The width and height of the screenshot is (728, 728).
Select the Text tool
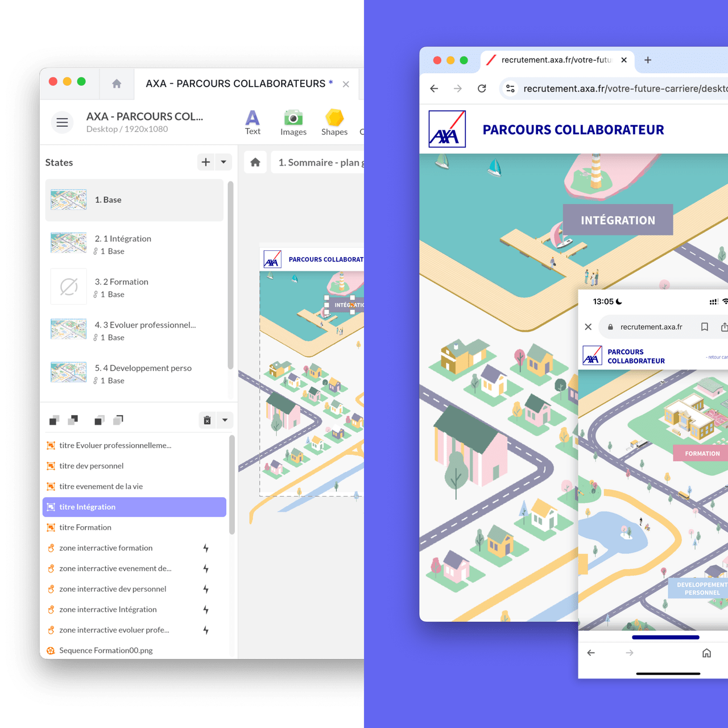pyautogui.click(x=253, y=123)
